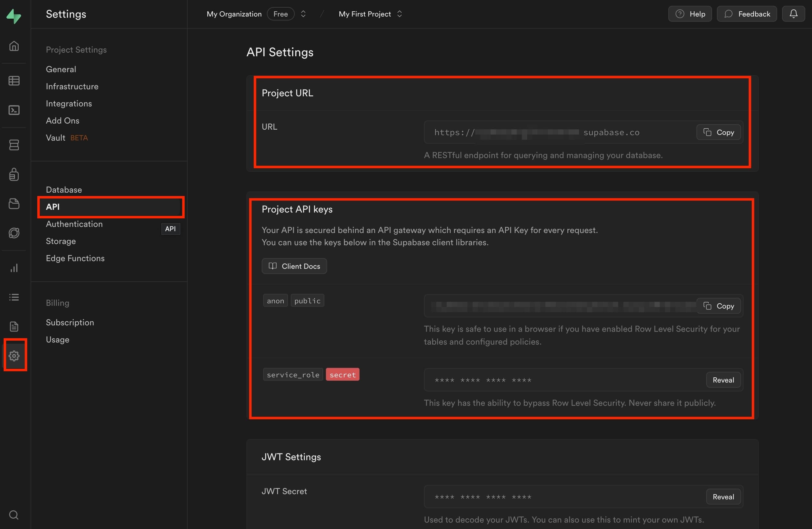Copy the Project URL

tap(718, 132)
